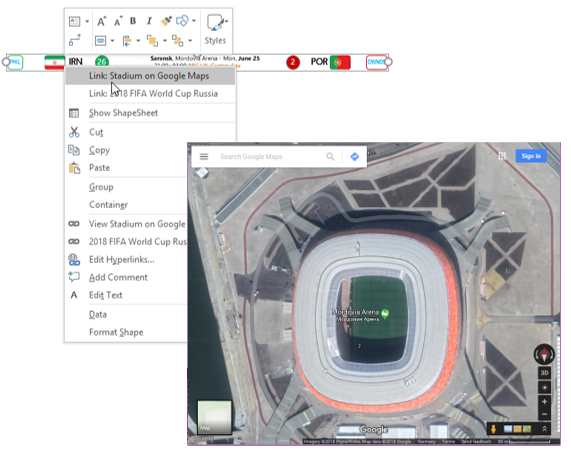This screenshot has width=571, height=461.
Task: Click the PHL green tag on match bar
Action: pos(15,62)
